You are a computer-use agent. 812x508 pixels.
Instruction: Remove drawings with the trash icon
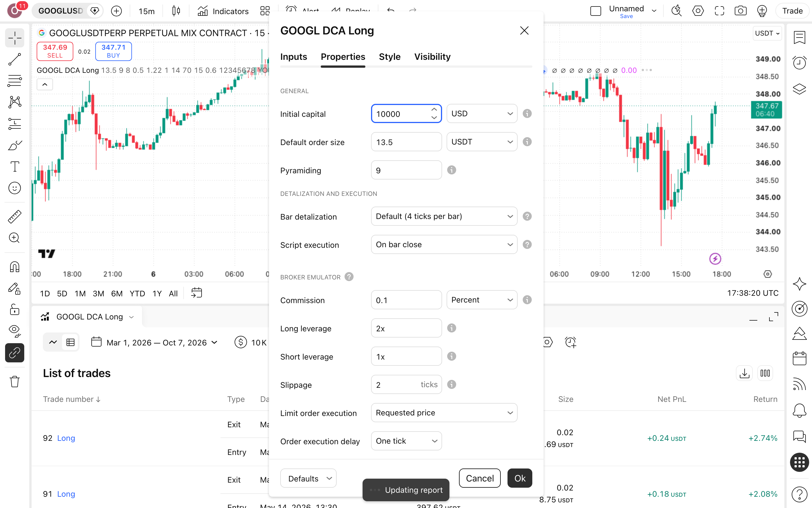[x=14, y=382]
